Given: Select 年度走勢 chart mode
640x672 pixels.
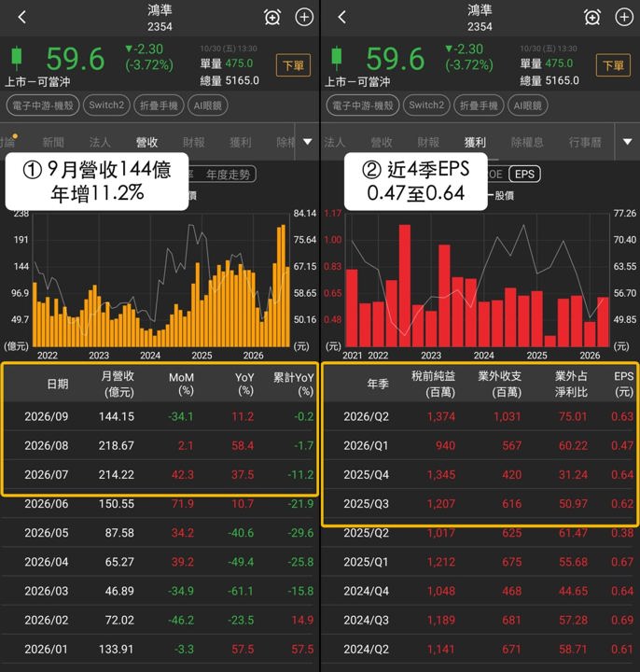Looking at the screenshot, I should 228,175.
